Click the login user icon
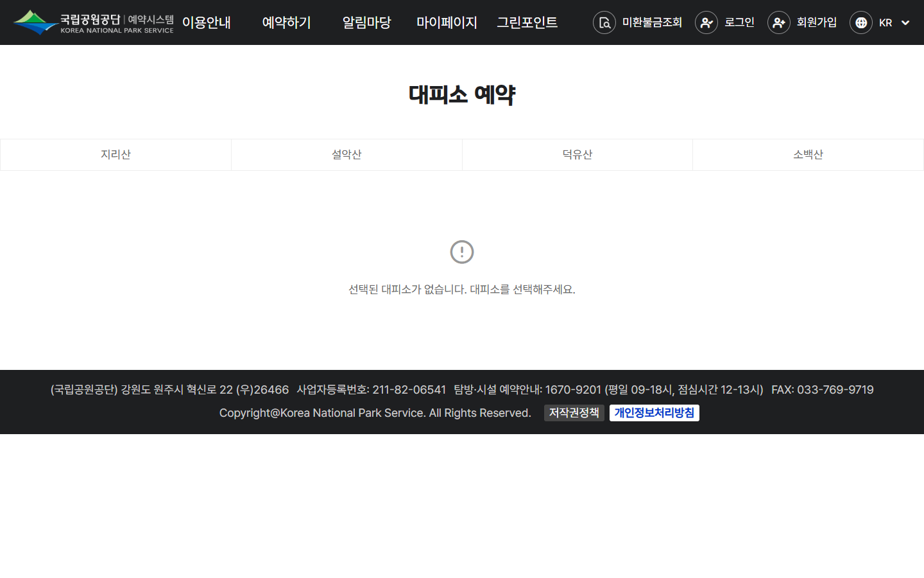 706,22
